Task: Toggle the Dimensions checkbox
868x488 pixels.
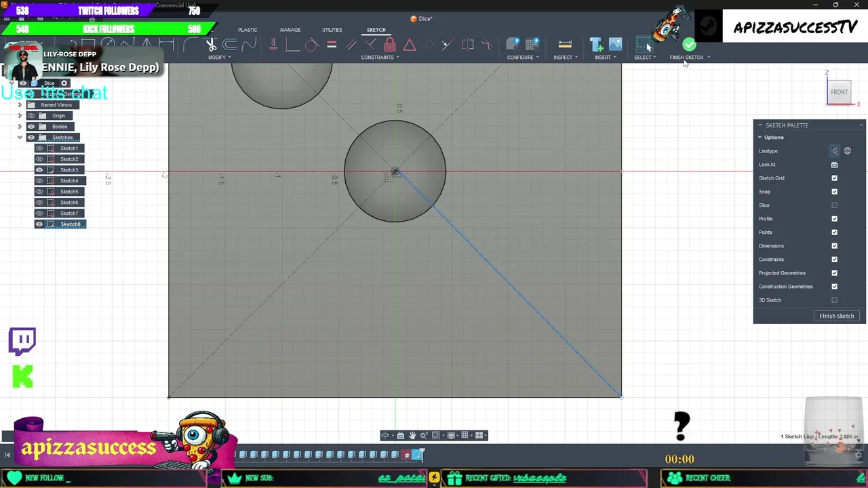Action: (x=835, y=246)
